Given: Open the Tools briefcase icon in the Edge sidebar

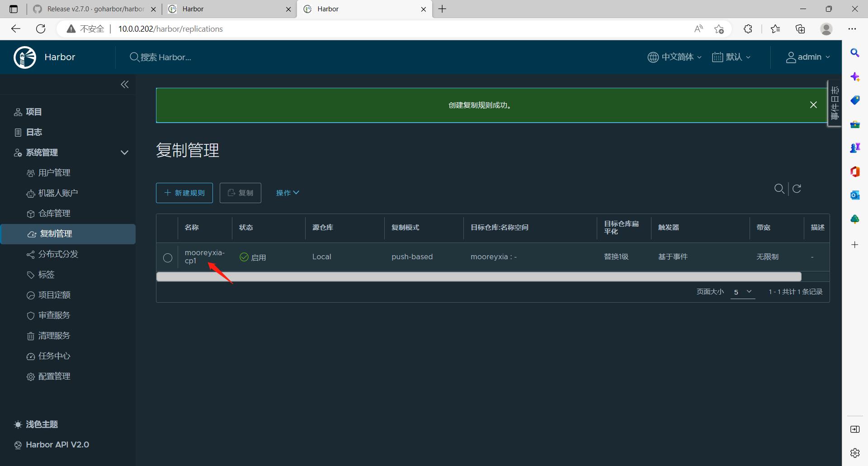Looking at the screenshot, I should 855,124.
